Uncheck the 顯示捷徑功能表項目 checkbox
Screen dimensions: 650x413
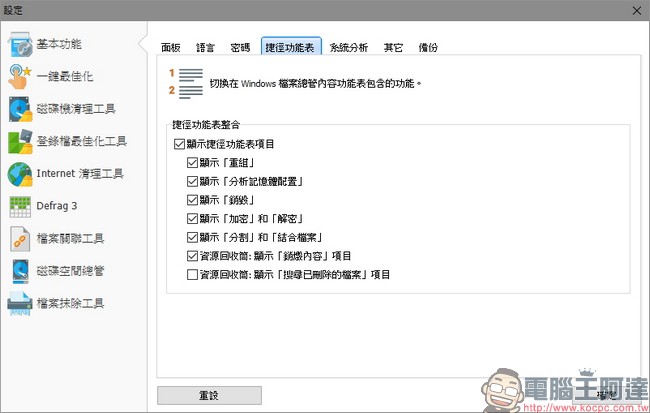(x=179, y=145)
